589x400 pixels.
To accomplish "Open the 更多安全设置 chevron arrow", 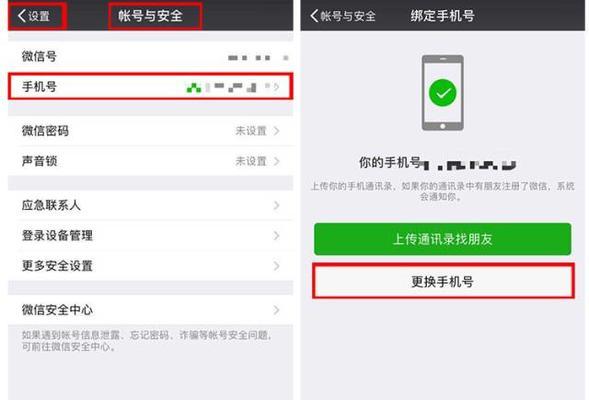I will [x=276, y=266].
